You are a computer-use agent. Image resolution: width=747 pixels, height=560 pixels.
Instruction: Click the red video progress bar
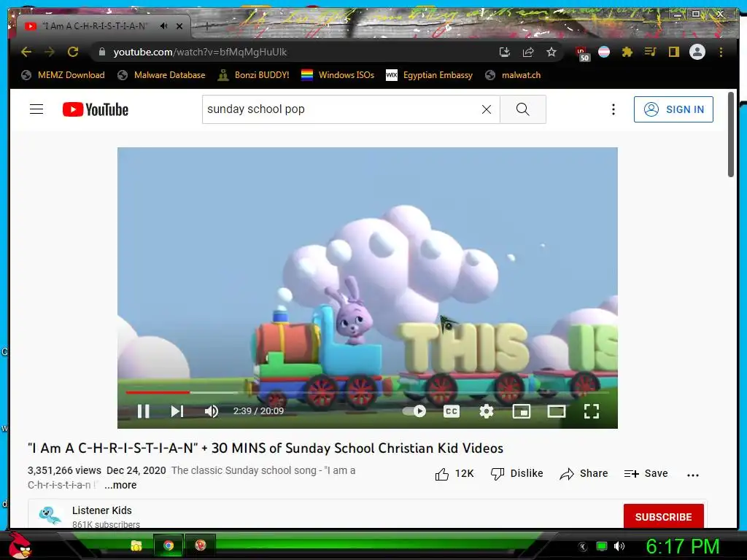(x=158, y=392)
